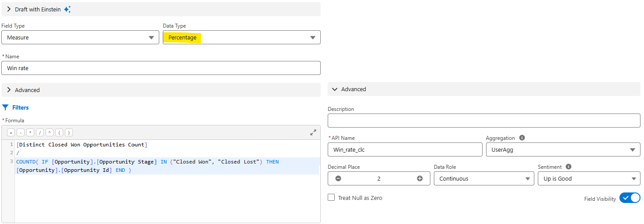
Task: Open the Field Type dropdown
Action: pyautogui.click(x=80, y=38)
